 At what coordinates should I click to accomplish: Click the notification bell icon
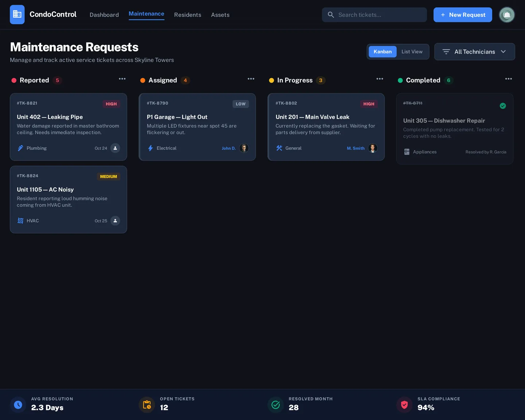(507, 15)
